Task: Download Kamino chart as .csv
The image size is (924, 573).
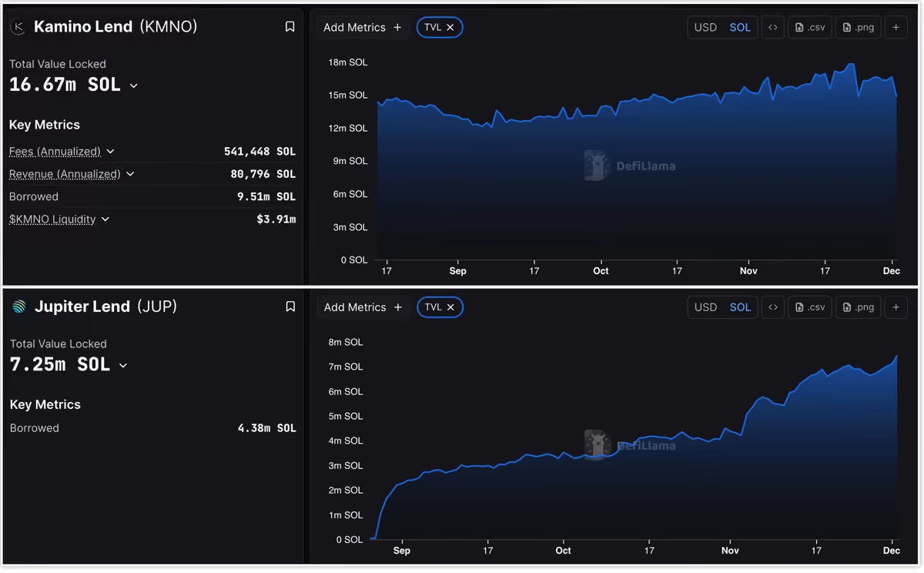Action: [x=810, y=27]
